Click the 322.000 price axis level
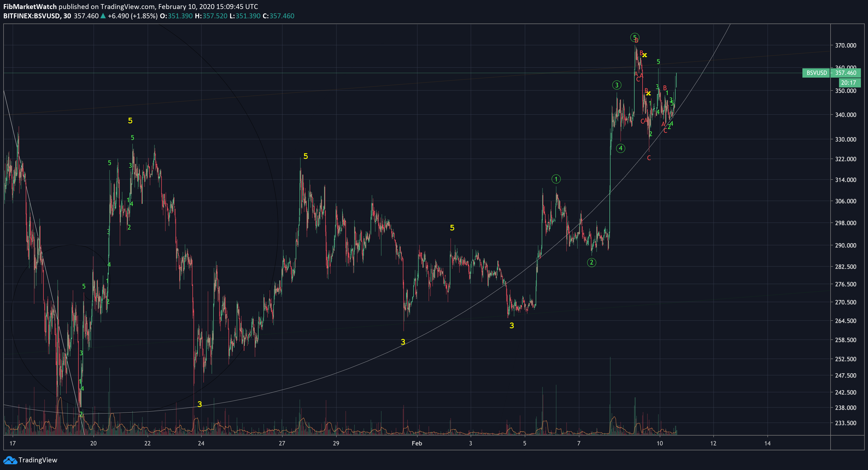868x470 pixels. pyautogui.click(x=845, y=159)
